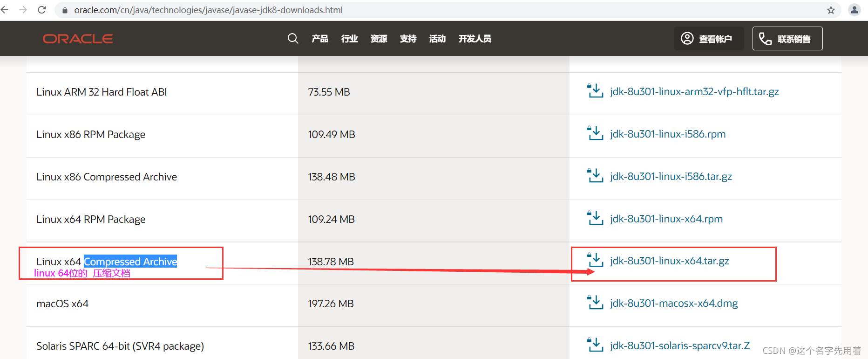Open the 支持 menu
Viewport: 868px width, 359px height.
[408, 39]
